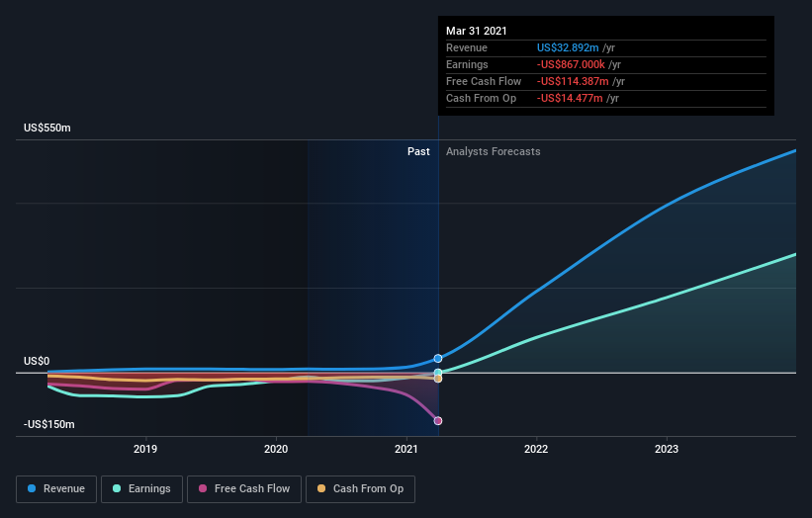Click the -US$114.387m free cash flow value
Screen dimensions: 812x518
pos(573,81)
